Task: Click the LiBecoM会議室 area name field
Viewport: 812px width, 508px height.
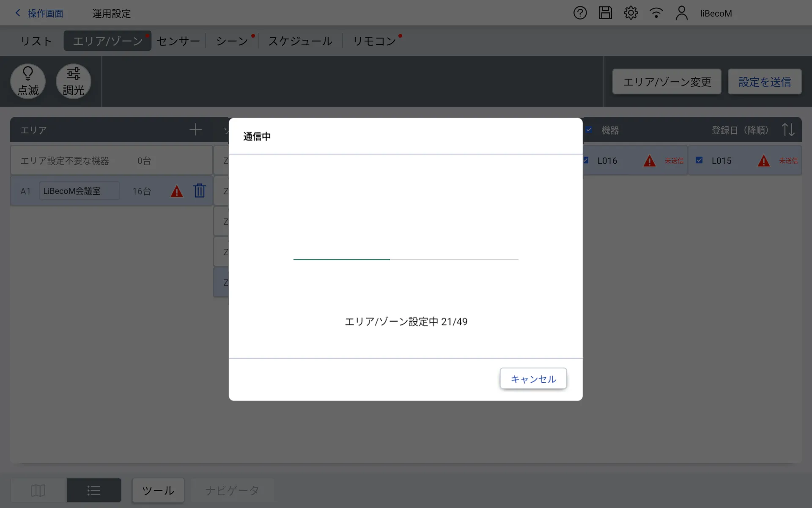Action: pos(79,191)
